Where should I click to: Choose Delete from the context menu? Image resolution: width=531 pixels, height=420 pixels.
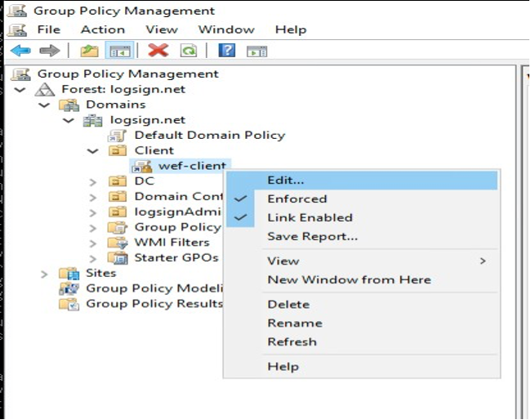point(362,305)
